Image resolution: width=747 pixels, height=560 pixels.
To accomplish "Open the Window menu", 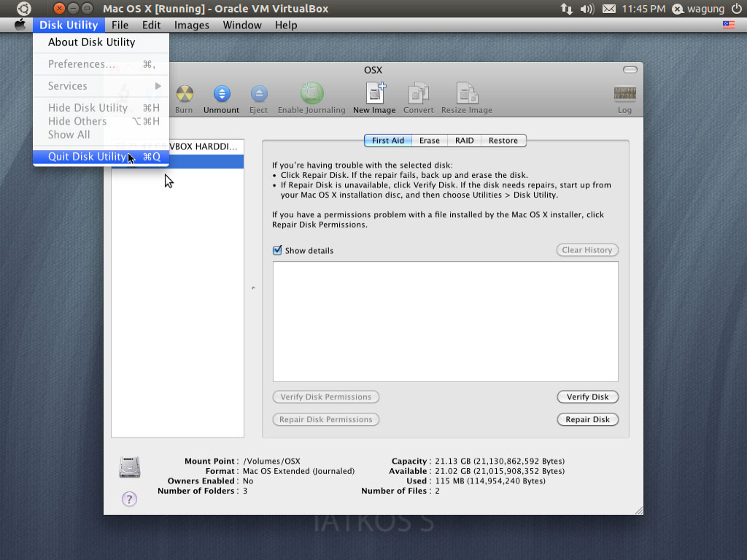I will [x=242, y=25].
